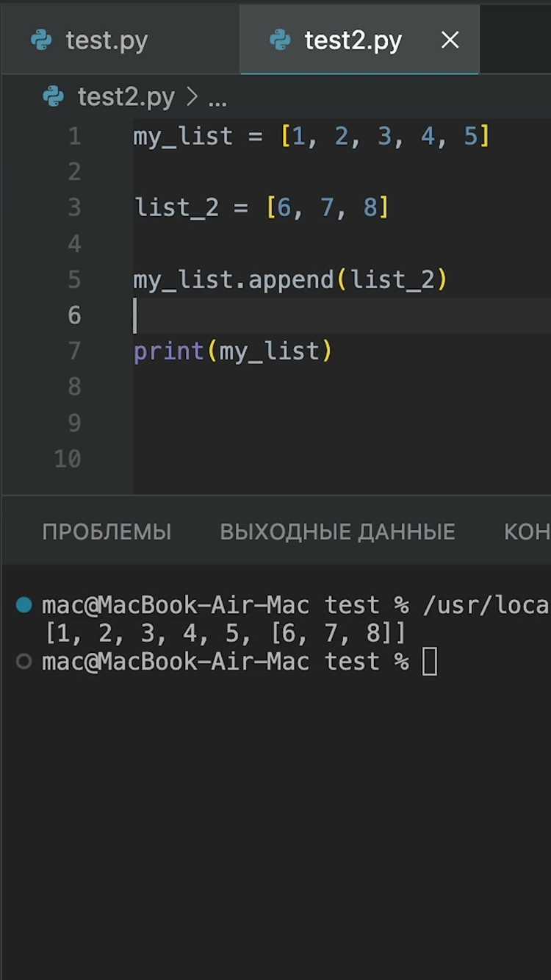
Task: Click the Python icon on the test2.py tab
Action: (x=281, y=40)
